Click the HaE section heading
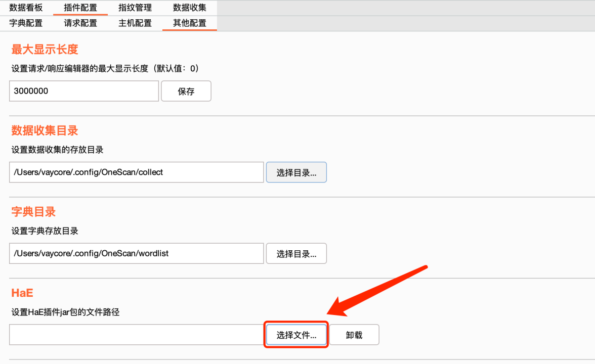Screen dimensions: 595x364 pos(22,293)
